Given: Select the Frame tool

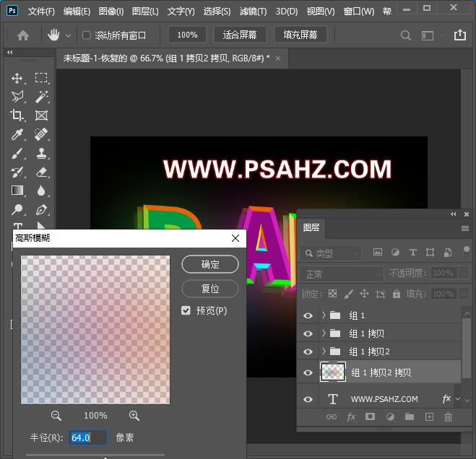Looking at the screenshot, I should pyautogui.click(x=41, y=115).
